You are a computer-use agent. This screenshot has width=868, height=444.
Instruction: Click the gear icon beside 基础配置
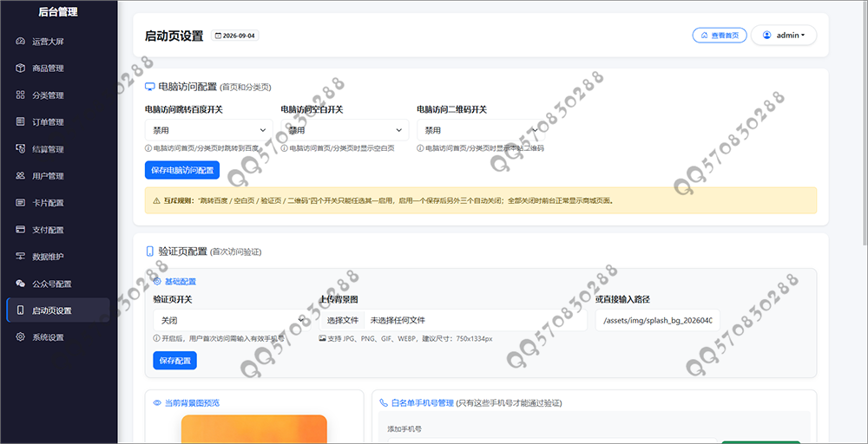pyautogui.click(x=157, y=282)
